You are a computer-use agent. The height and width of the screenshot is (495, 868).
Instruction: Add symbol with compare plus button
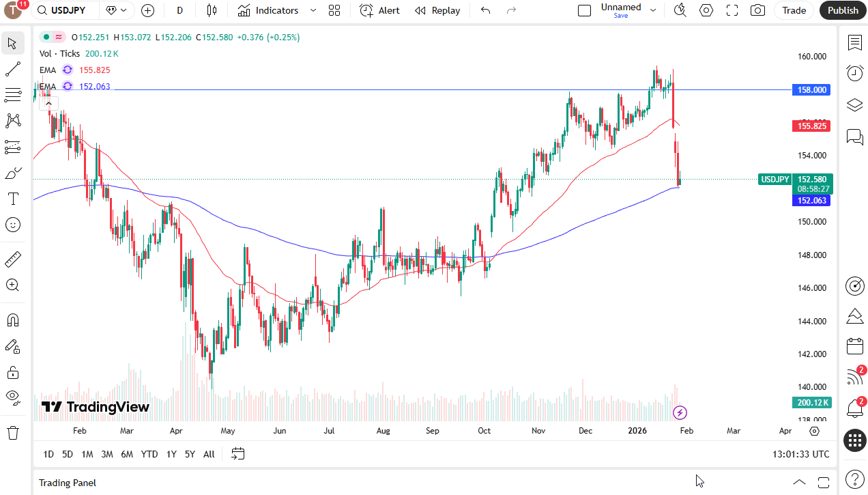pos(147,10)
